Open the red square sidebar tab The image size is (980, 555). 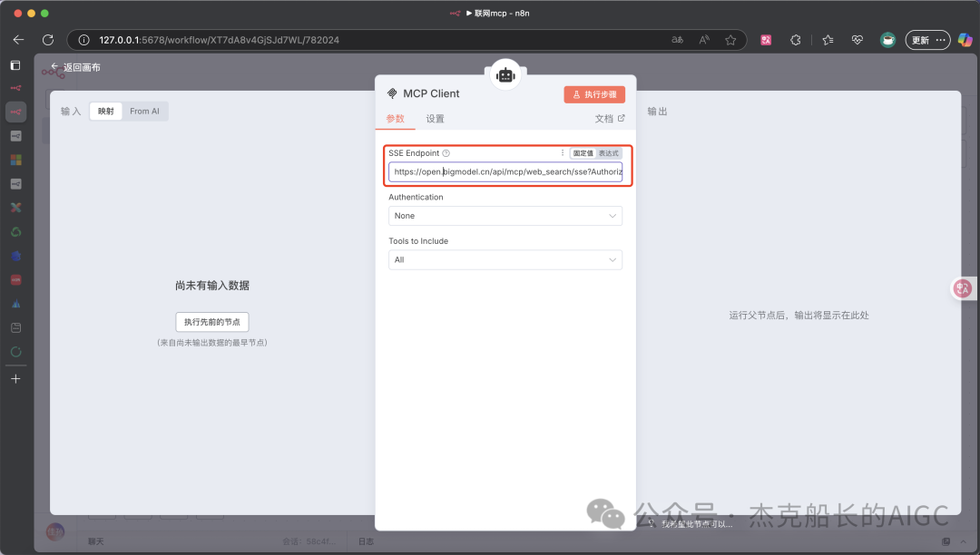click(x=15, y=279)
